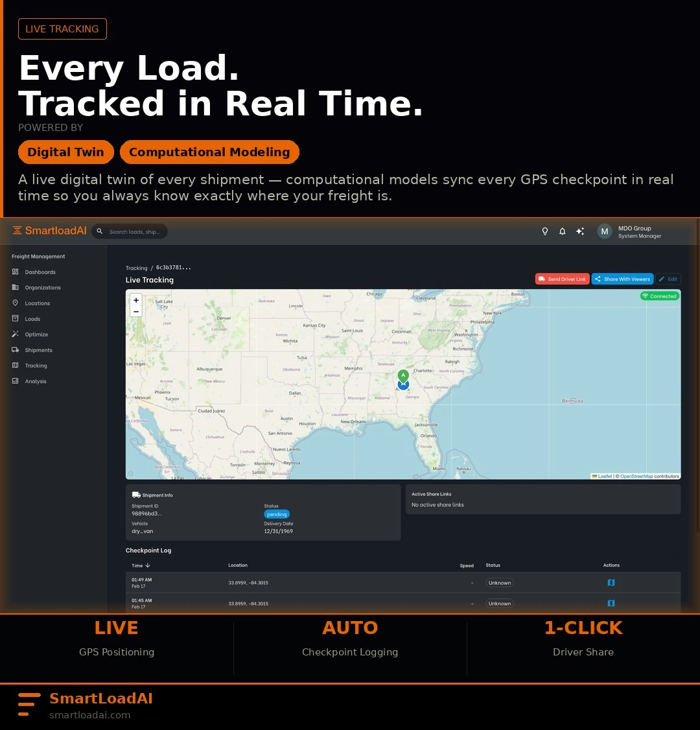Image resolution: width=700 pixels, height=730 pixels.
Task: Open the lightbulb tips icon
Action: click(544, 231)
